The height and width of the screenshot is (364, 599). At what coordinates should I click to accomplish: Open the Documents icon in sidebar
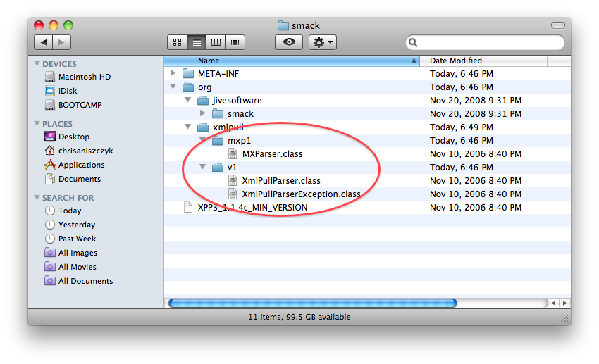click(x=49, y=179)
